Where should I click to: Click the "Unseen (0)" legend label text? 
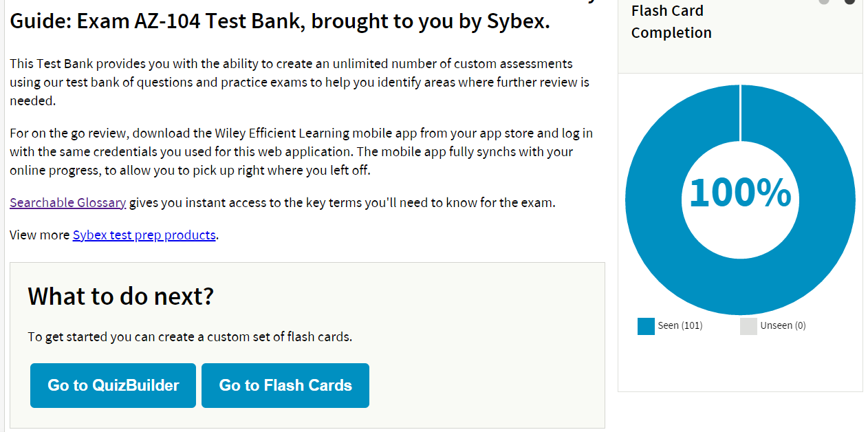[x=783, y=326]
